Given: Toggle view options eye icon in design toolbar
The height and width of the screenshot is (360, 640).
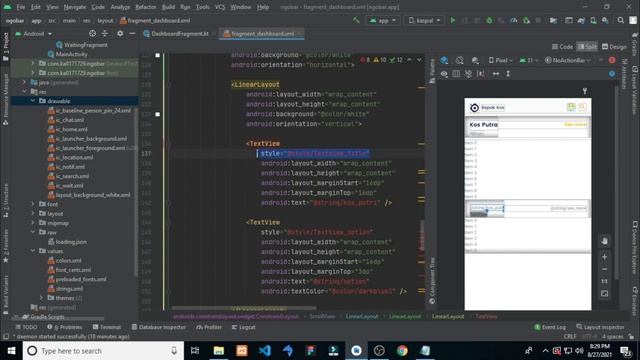Looking at the screenshot, I should click(x=444, y=74).
